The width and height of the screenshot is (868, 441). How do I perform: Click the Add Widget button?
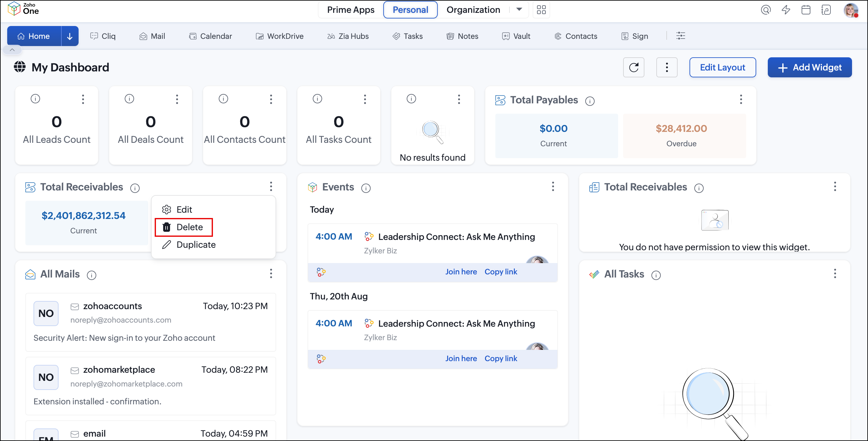tap(810, 67)
